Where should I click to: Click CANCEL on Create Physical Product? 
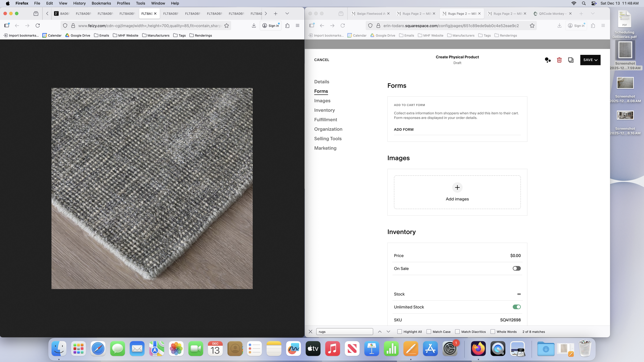(x=321, y=60)
